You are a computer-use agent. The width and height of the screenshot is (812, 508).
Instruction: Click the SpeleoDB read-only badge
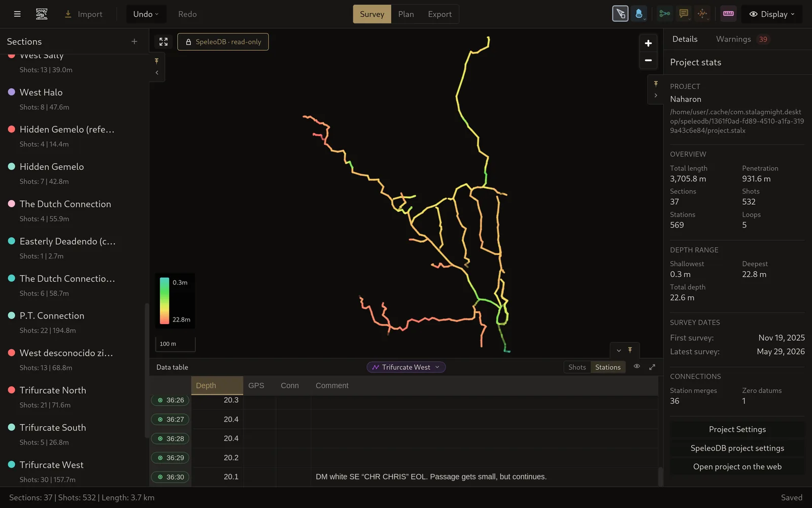click(223, 42)
